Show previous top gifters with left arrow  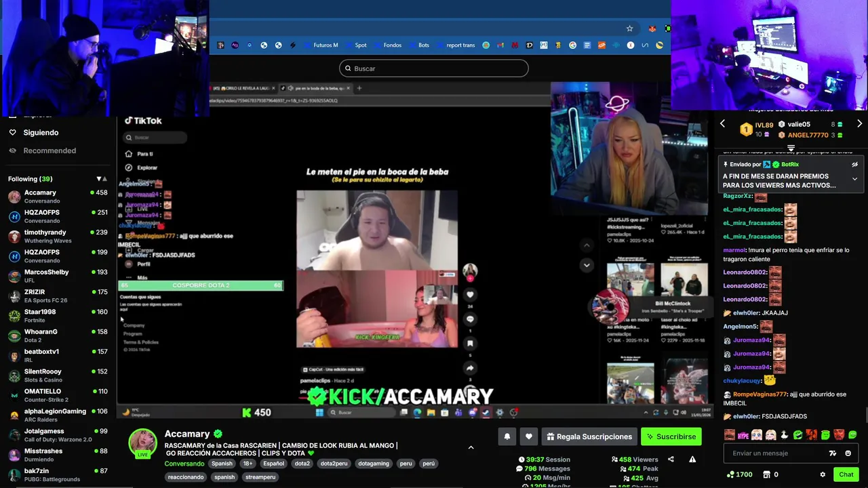pos(722,124)
